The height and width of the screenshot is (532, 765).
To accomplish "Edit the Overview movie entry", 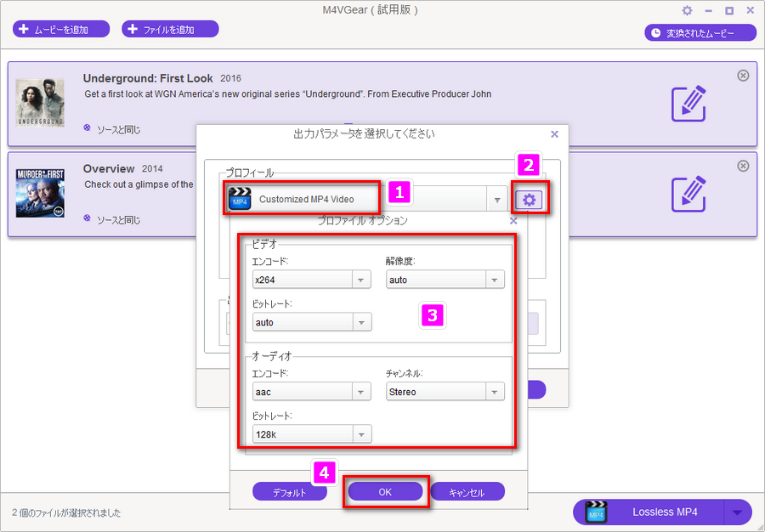I will [688, 194].
